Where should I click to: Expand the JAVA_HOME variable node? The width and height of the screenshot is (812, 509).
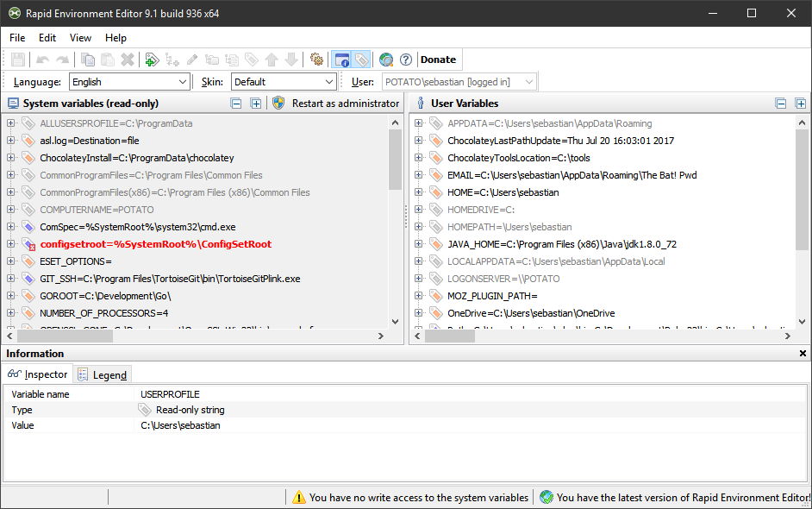tap(418, 244)
